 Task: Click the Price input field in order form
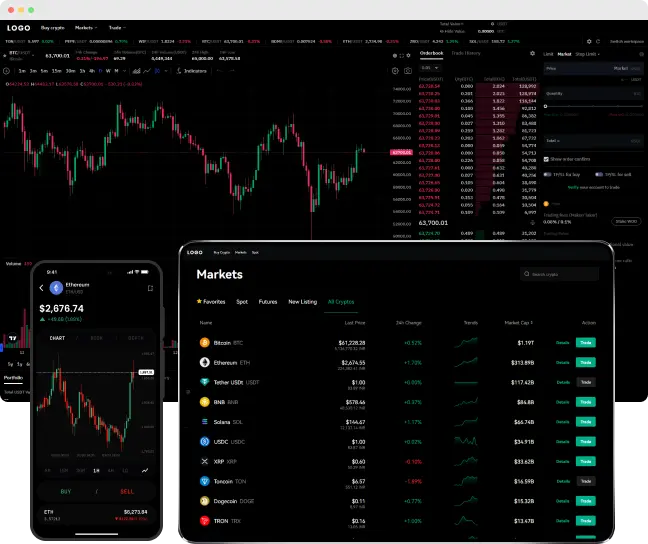(593, 69)
